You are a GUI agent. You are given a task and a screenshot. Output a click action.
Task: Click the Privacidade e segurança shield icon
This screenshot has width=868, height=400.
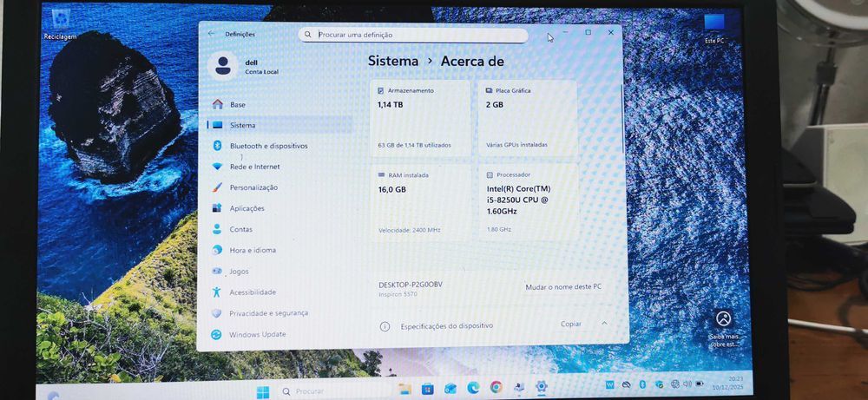click(x=216, y=313)
